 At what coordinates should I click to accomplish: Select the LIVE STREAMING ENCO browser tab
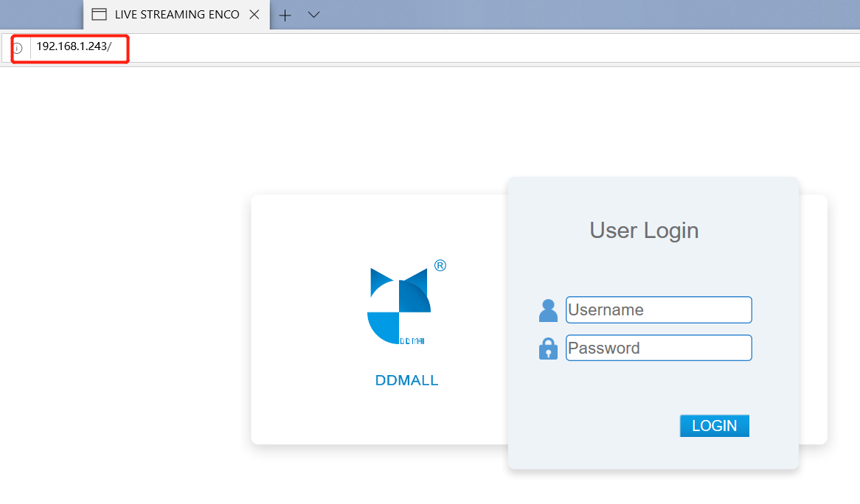tap(176, 15)
